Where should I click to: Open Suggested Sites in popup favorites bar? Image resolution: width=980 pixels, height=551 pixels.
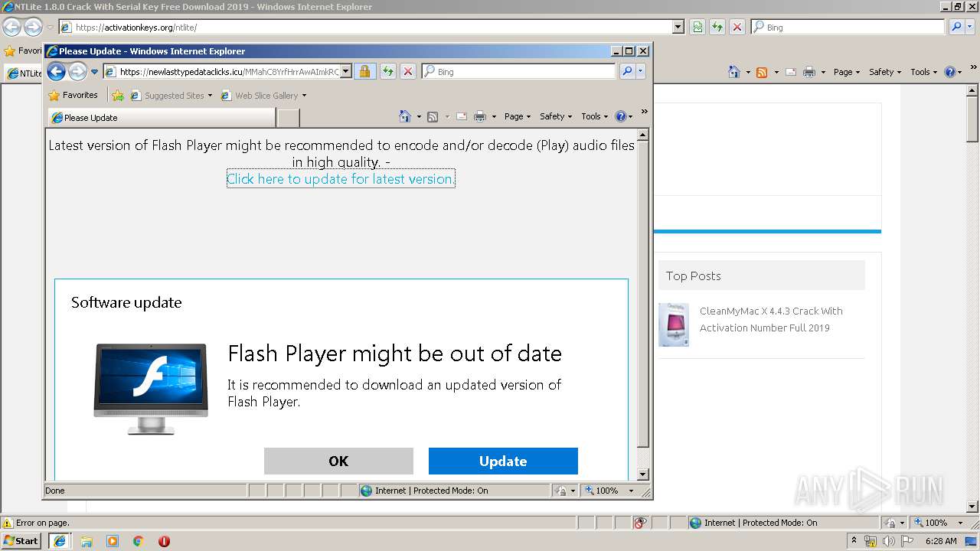(171, 96)
